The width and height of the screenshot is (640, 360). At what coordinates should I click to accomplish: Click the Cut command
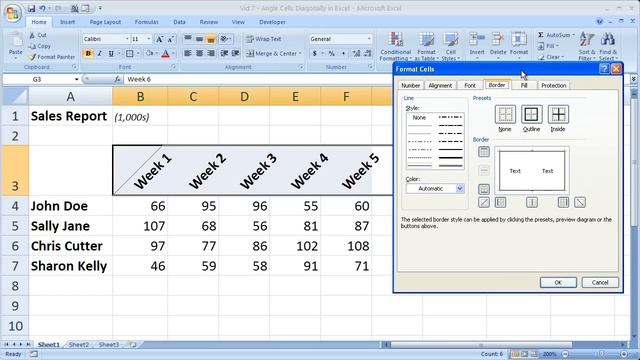click(38, 35)
